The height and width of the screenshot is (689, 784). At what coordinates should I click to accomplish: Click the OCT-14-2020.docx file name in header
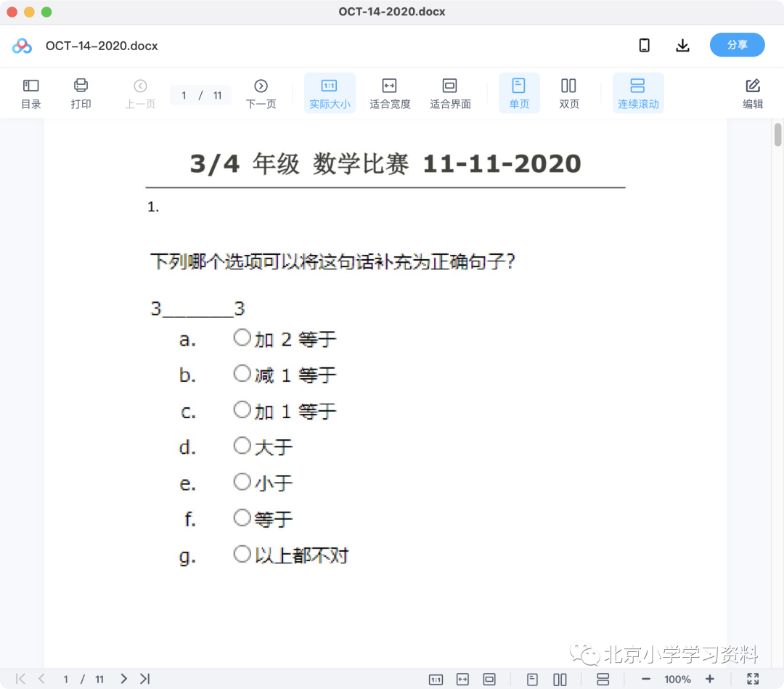tap(102, 46)
